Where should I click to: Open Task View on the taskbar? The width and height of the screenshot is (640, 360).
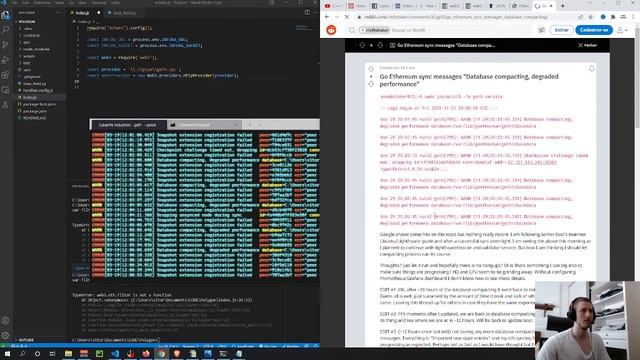(52, 353)
